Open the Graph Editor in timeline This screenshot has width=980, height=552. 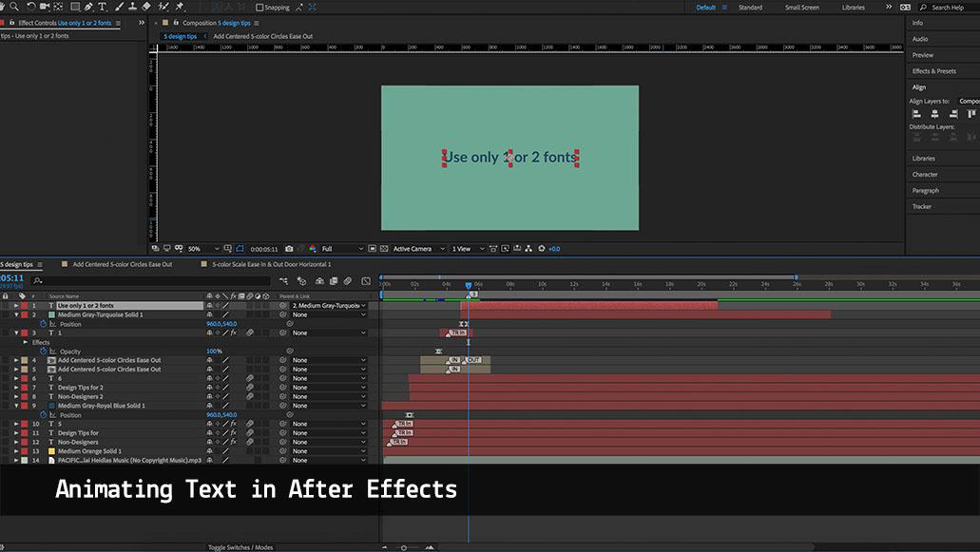tap(365, 281)
